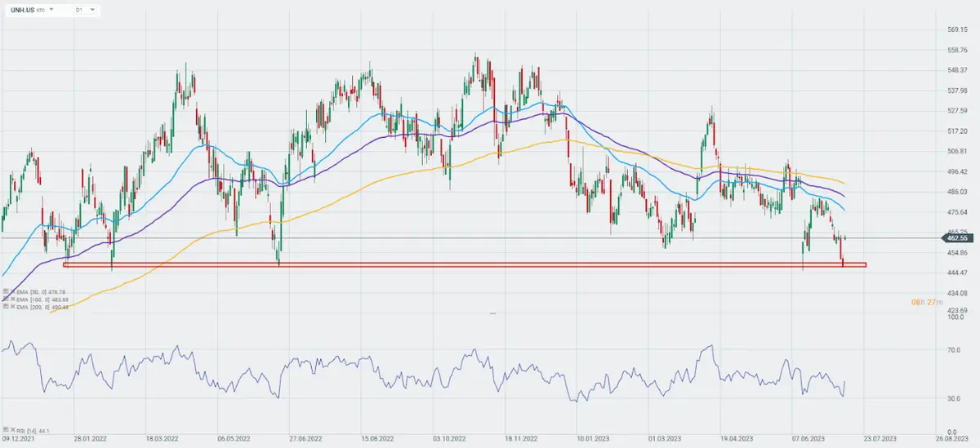Open the UNH.US symbol dropdown
980x448 pixels.
pyautogui.click(x=52, y=11)
